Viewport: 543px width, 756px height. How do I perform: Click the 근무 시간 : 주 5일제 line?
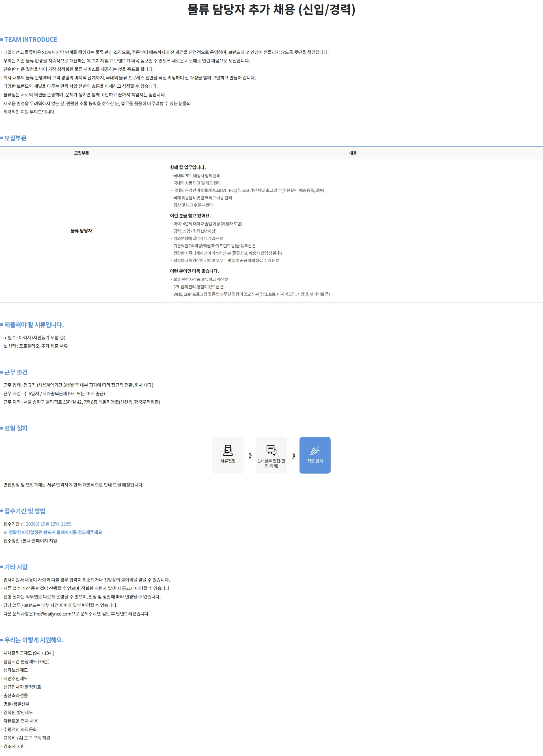point(54,394)
